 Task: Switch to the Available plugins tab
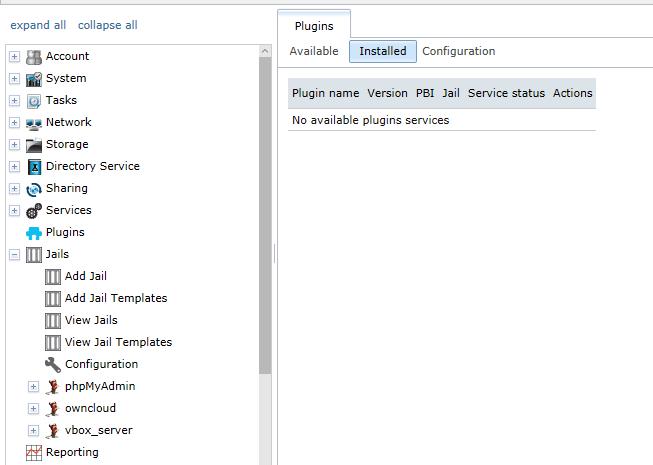[x=314, y=51]
